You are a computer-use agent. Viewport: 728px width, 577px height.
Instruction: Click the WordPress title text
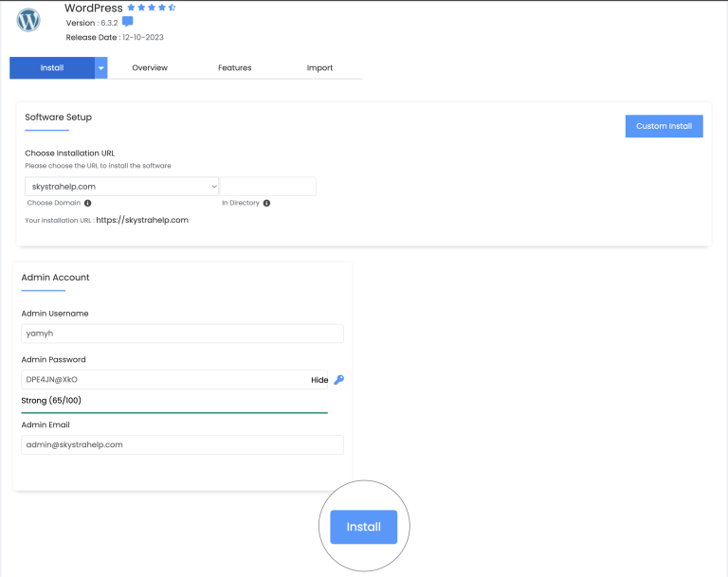point(93,8)
